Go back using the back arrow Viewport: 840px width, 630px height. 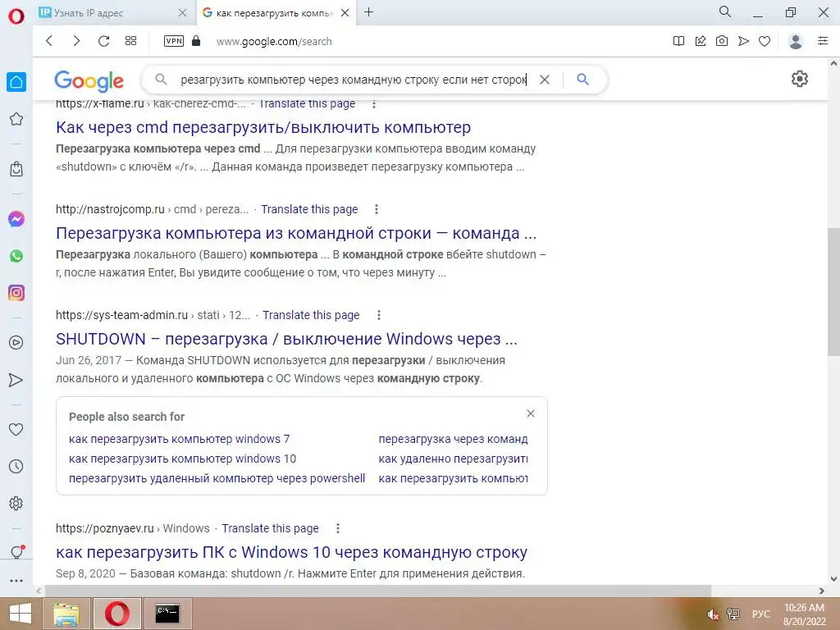(x=49, y=41)
